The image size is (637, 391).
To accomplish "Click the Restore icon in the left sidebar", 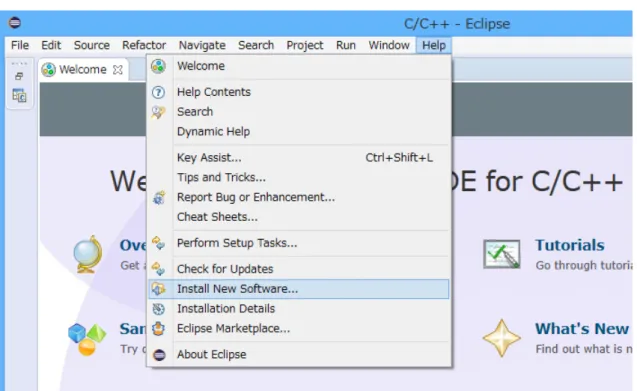I will (19, 76).
